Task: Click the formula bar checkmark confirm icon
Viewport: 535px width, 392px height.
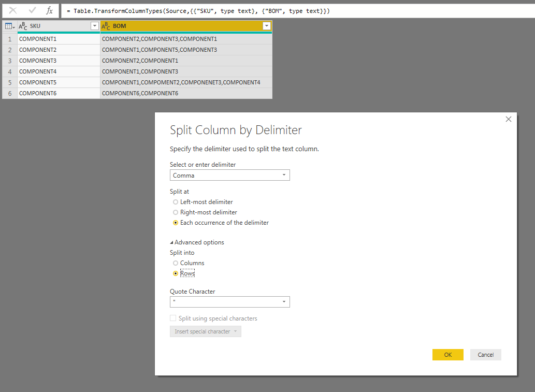Action: point(33,10)
